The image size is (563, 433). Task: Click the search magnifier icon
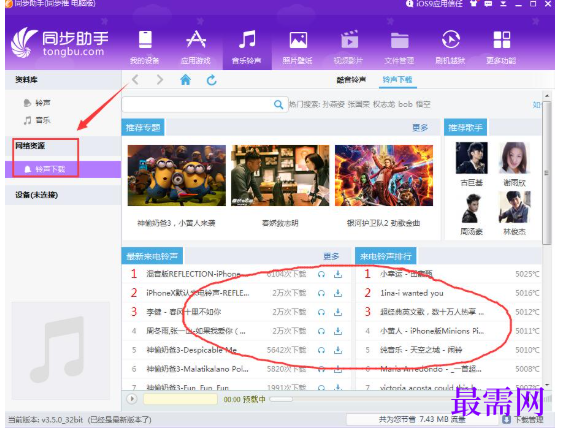pos(278,104)
